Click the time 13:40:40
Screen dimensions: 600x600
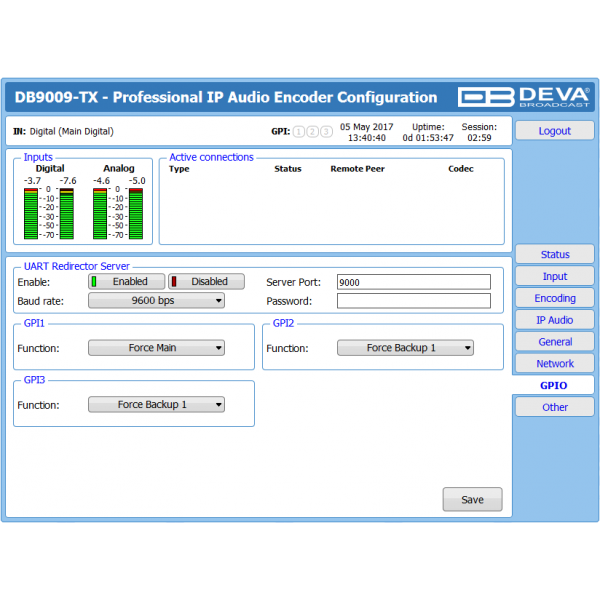[x=367, y=138]
